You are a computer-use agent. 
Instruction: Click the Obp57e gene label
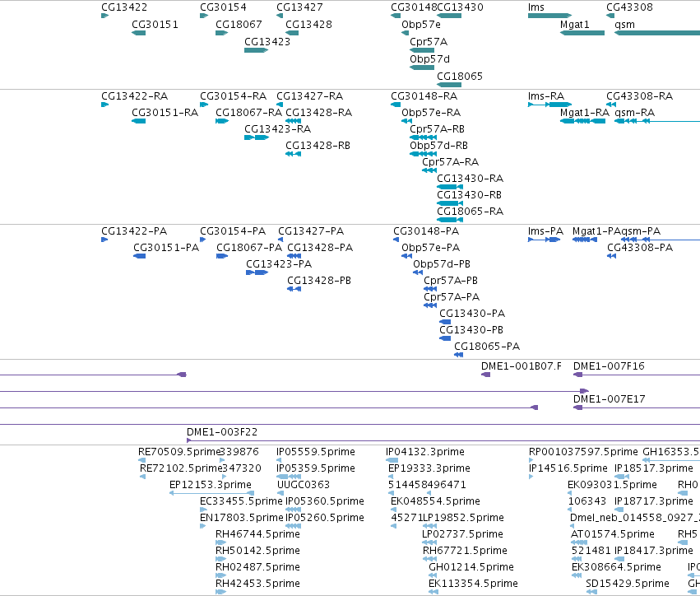421,25
